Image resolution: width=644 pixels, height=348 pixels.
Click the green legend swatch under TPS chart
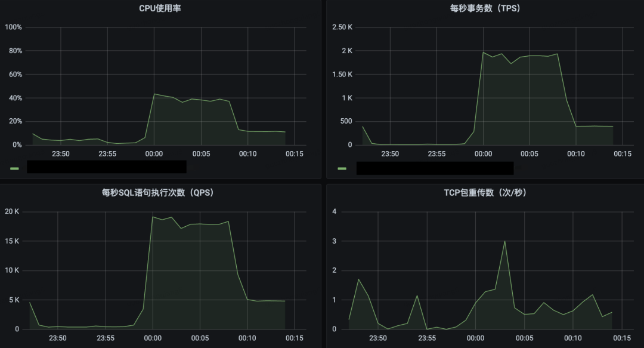pyautogui.click(x=342, y=168)
